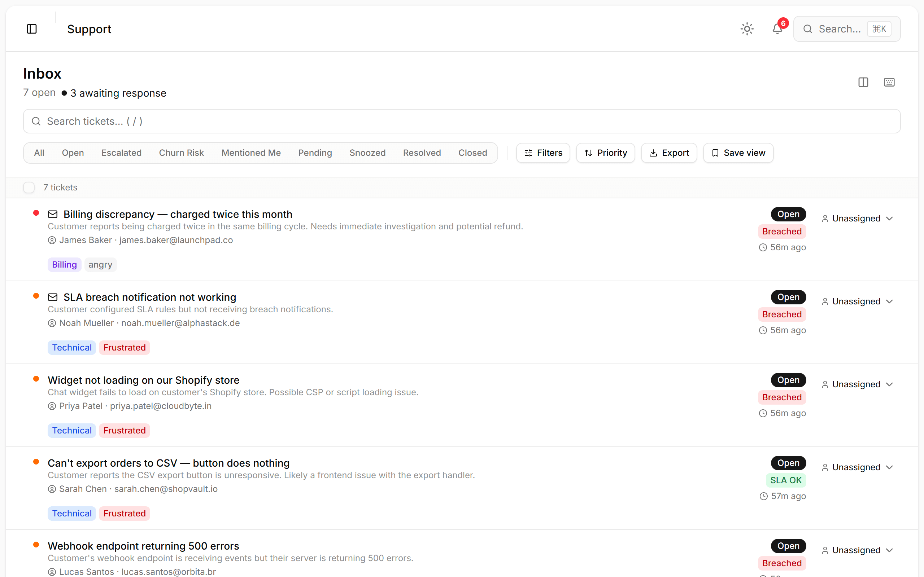This screenshot has height=577, width=924.
Task: Toggle light/dark theme with the sun icon
Action: pos(746,28)
